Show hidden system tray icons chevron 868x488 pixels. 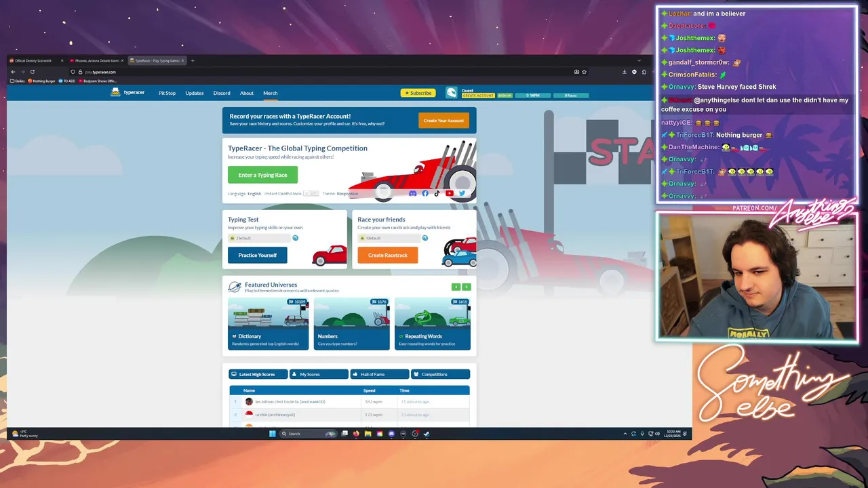pyautogui.click(x=625, y=434)
